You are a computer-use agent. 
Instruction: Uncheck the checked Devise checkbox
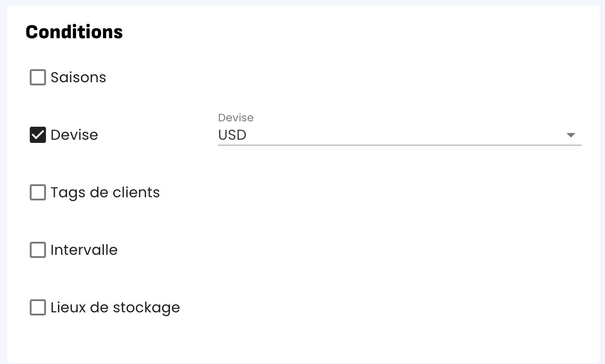38,135
